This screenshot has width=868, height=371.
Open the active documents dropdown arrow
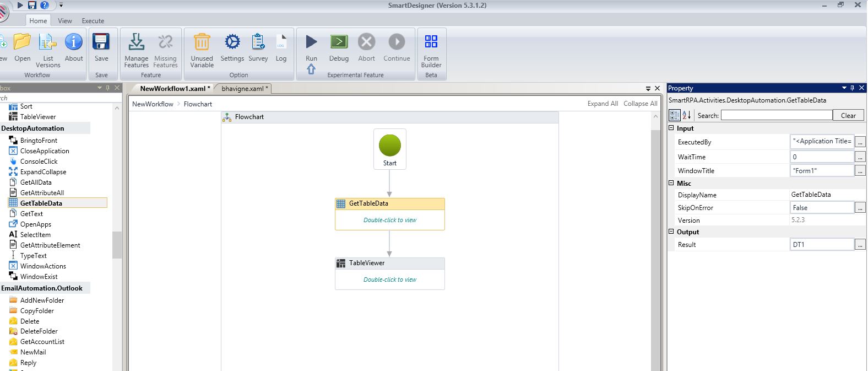(648, 88)
